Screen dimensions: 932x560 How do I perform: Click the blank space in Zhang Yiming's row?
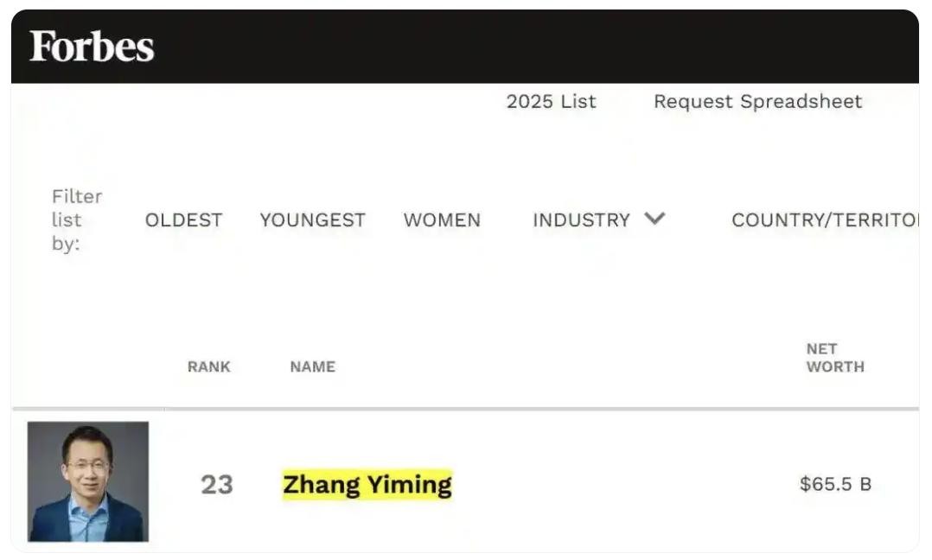click(622, 484)
